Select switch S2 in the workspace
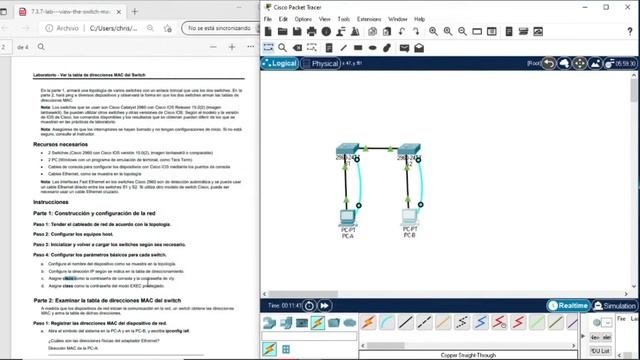The height and width of the screenshot is (360, 640). (409, 149)
